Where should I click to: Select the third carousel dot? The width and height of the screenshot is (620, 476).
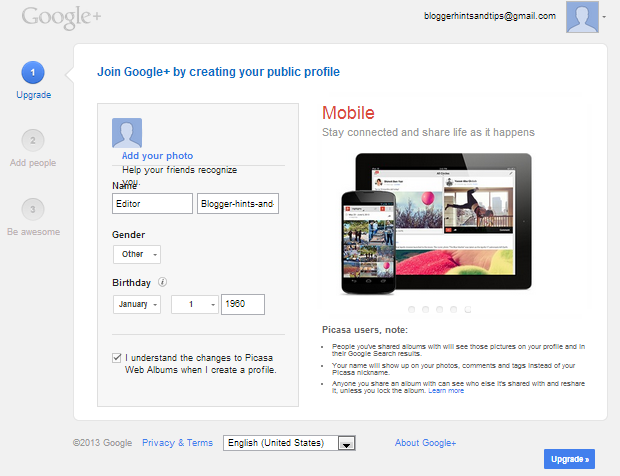(x=440, y=310)
